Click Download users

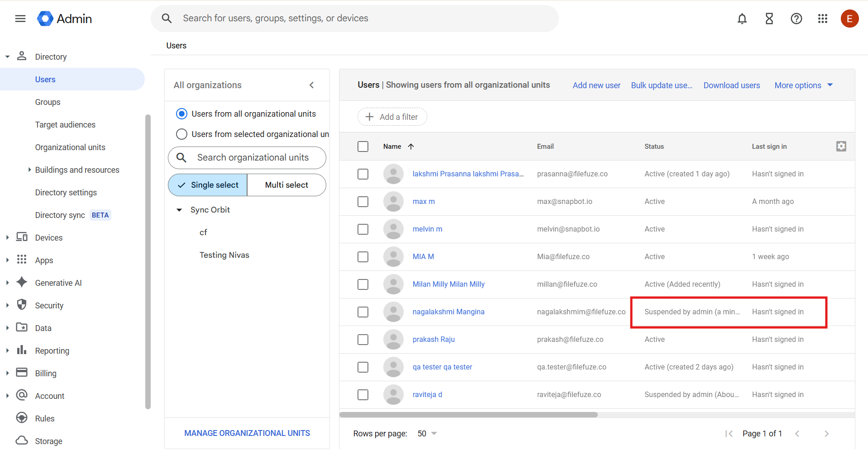[731, 85]
